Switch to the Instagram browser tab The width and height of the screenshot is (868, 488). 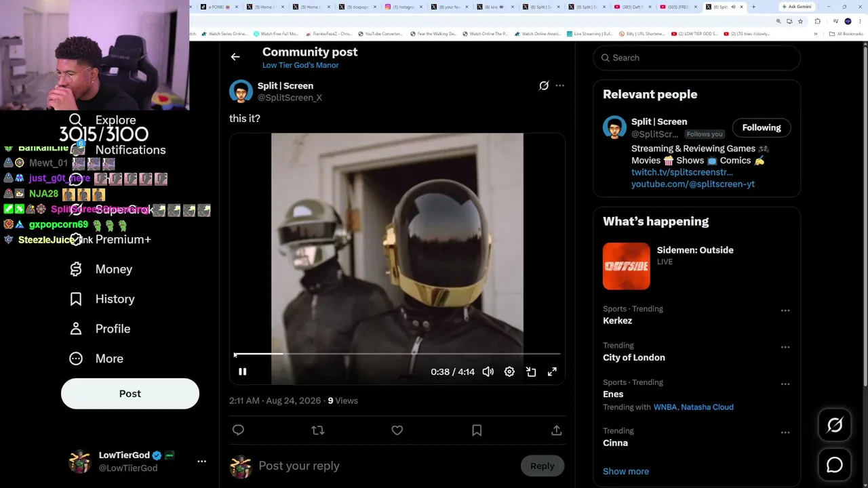(404, 7)
